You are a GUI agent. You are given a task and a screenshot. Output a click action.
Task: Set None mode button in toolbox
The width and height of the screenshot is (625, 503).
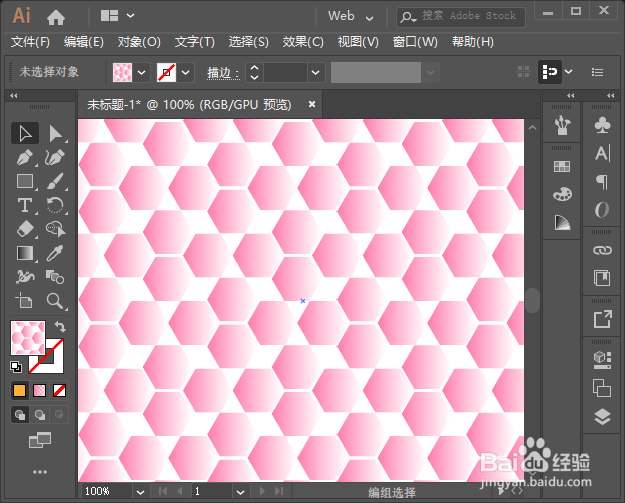tap(59, 390)
